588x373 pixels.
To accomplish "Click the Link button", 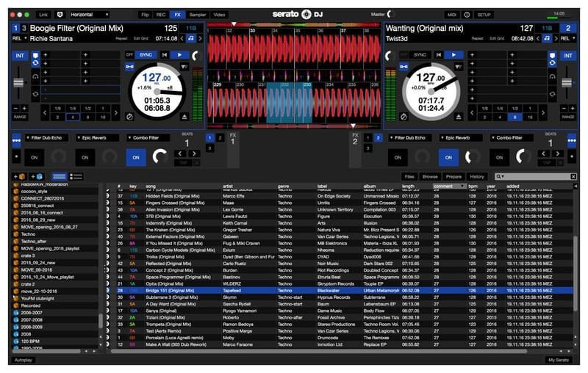I will tap(43, 15).
